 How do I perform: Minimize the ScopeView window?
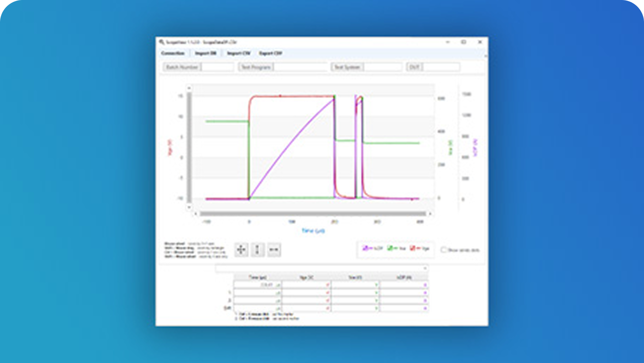coord(448,42)
